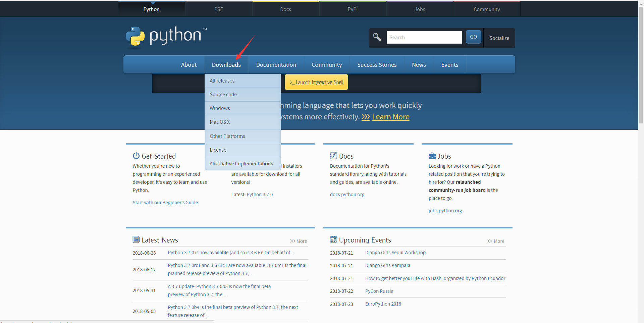644x323 pixels.
Task: Open the Community navigation menu
Action: point(327,65)
